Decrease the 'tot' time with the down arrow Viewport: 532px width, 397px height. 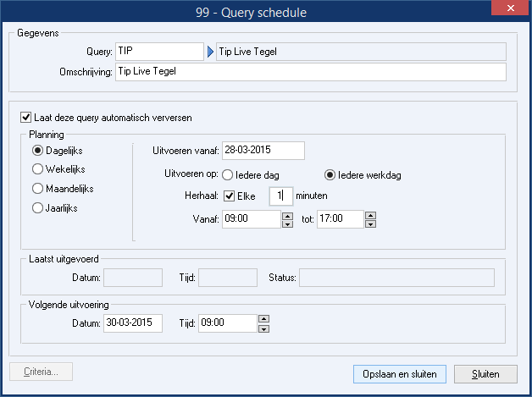tap(370, 223)
